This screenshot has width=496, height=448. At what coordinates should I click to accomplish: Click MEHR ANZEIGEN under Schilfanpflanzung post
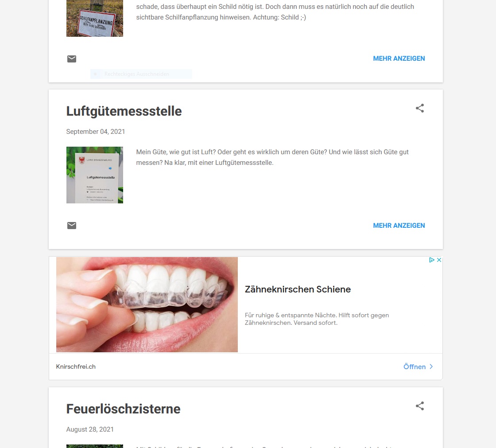tap(399, 58)
